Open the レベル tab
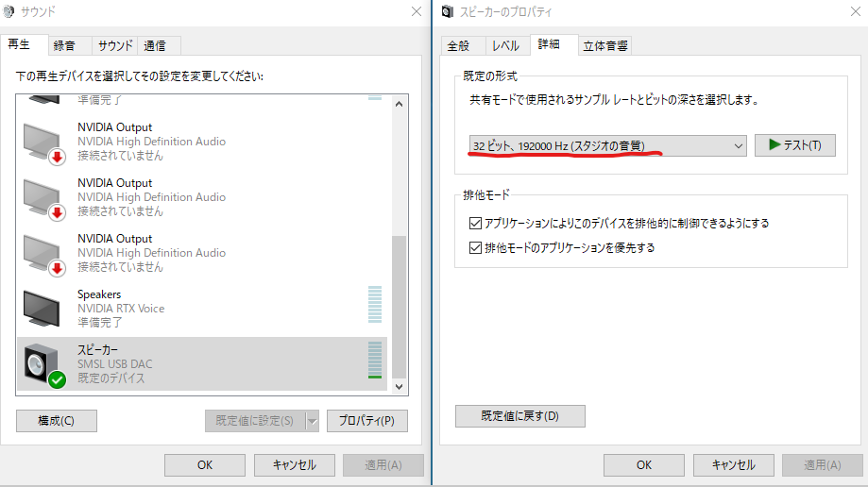 (x=505, y=46)
